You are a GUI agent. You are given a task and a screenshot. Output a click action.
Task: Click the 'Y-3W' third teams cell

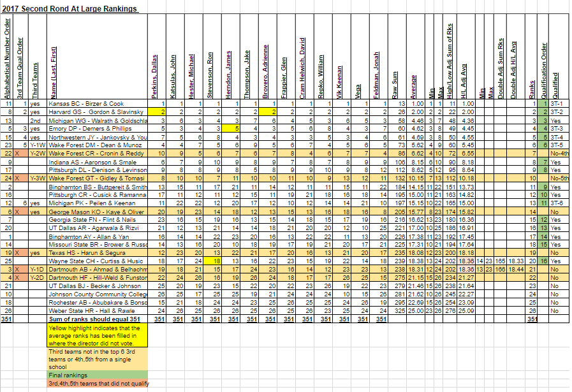(x=38, y=178)
